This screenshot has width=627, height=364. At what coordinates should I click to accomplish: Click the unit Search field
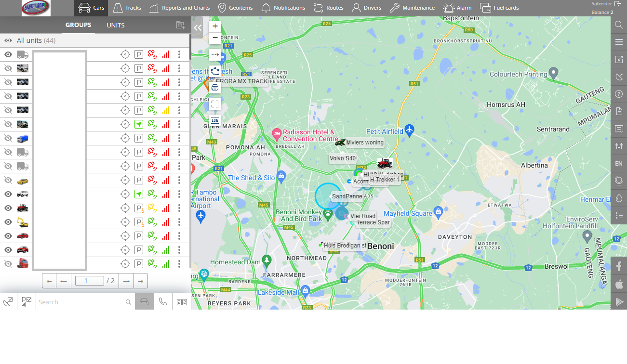tap(80, 302)
